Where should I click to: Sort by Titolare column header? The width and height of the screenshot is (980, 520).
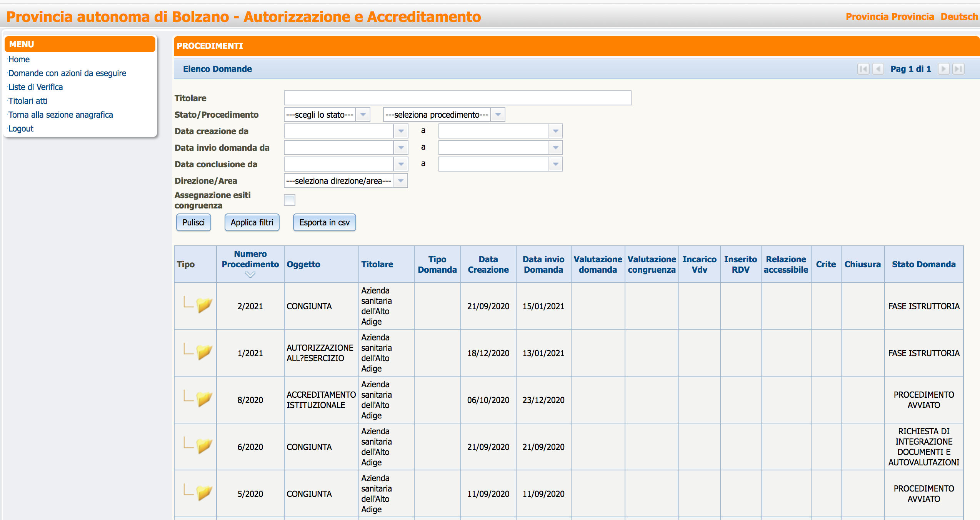coord(377,264)
